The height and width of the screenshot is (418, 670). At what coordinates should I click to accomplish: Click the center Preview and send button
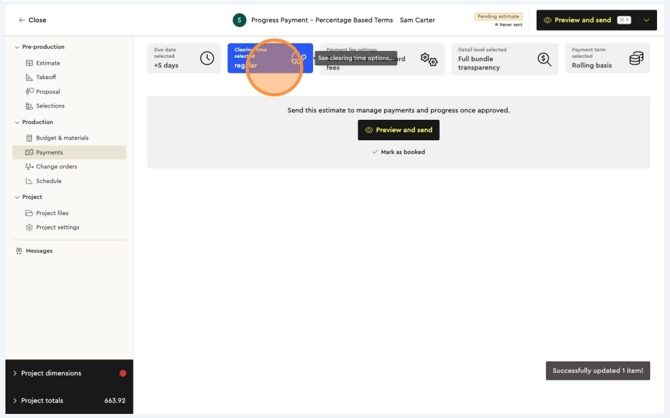click(x=398, y=130)
